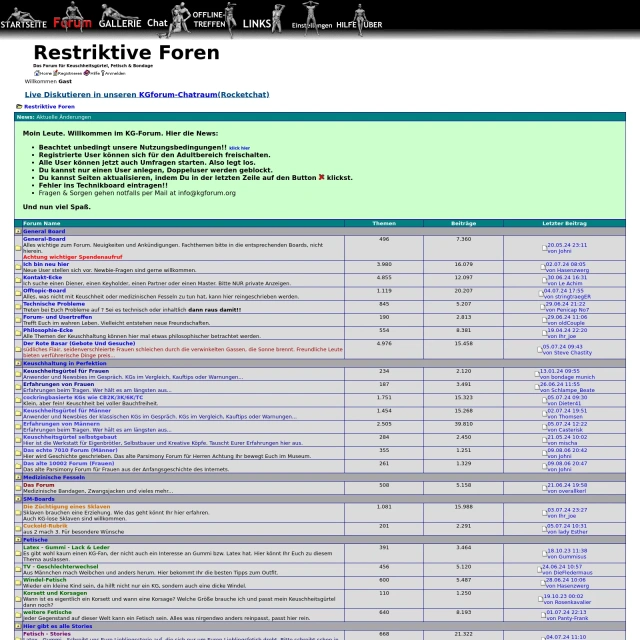Click the Letzter Beitrag column header

pyautogui.click(x=564, y=223)
